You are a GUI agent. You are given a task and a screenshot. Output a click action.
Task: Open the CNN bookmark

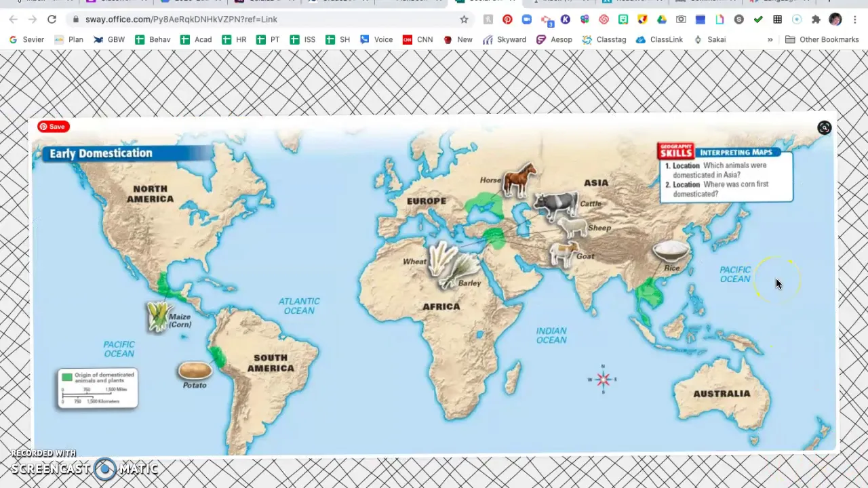(x=418, y=39)
